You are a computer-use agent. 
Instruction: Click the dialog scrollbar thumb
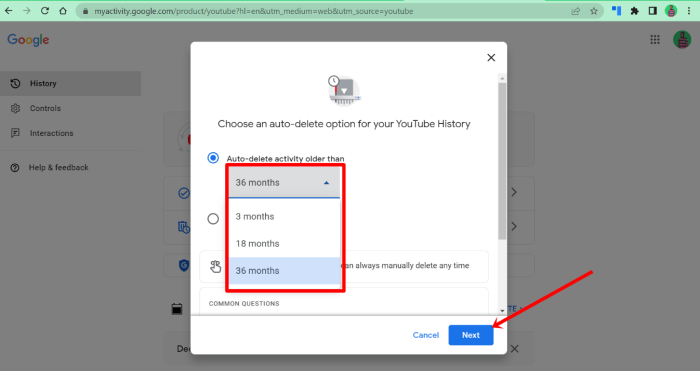[x=502, y=161]
